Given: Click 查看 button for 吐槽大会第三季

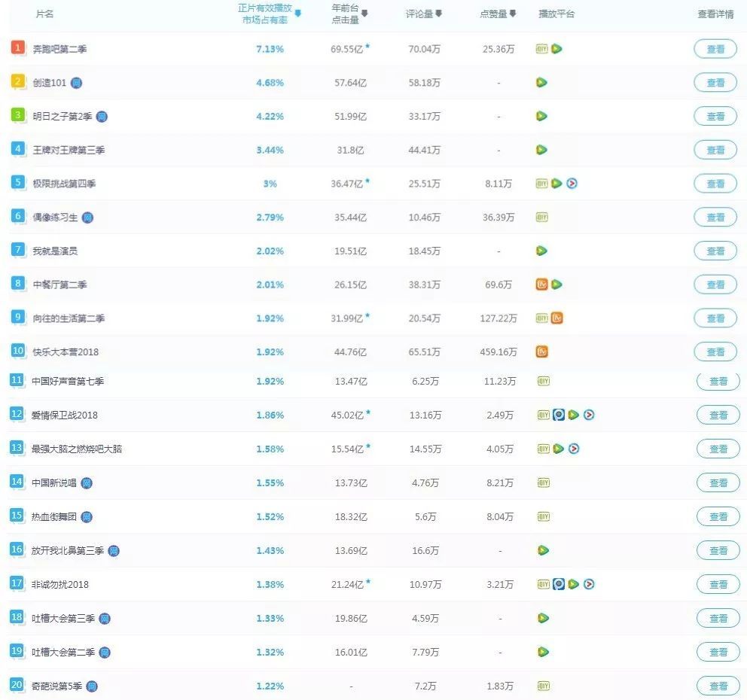Looking at the screenshot, I should click(718, 618).
